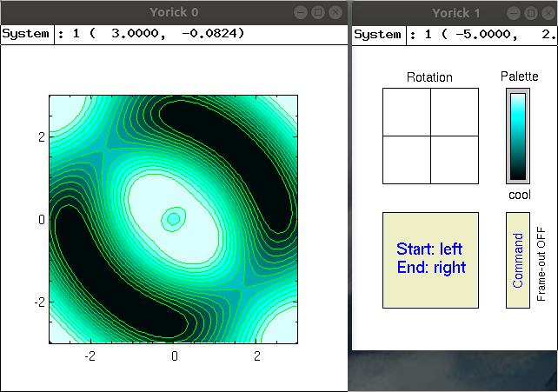Click the 'cool' palette name label
The image size is (558, 392).
pos(520,195)
